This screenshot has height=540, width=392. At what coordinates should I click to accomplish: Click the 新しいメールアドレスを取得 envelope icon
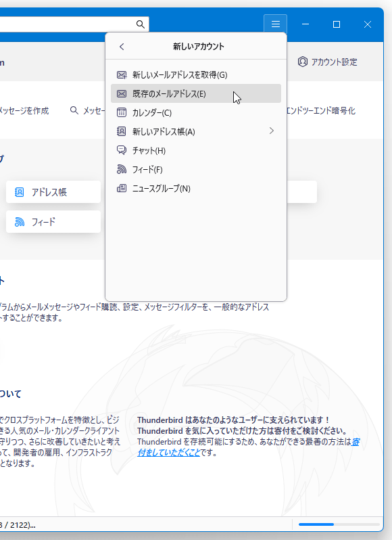pos(122,74)
